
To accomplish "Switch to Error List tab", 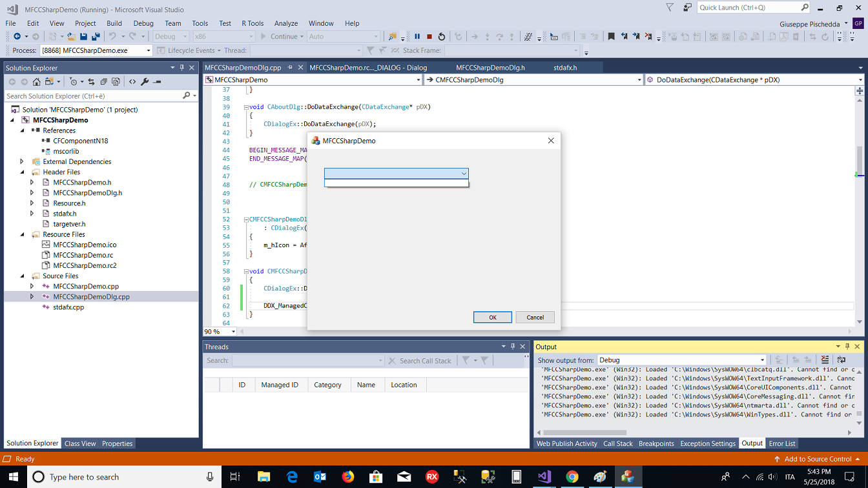I will [x=782, y=443].
